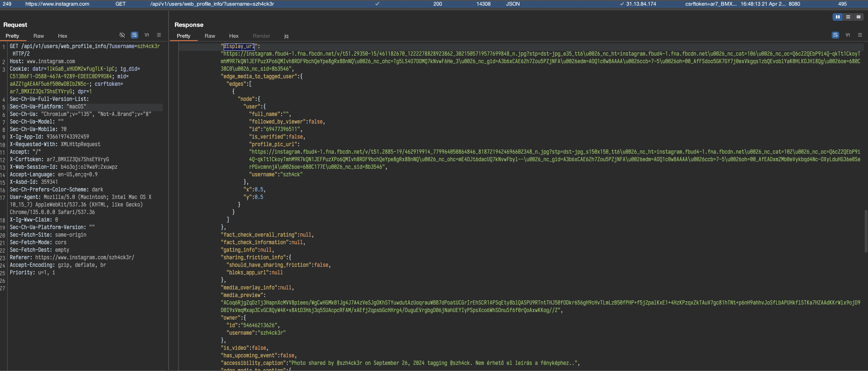Click owner "id":"54646213626" line
Screen dimensions: 868x371
[x=253, y=325]
